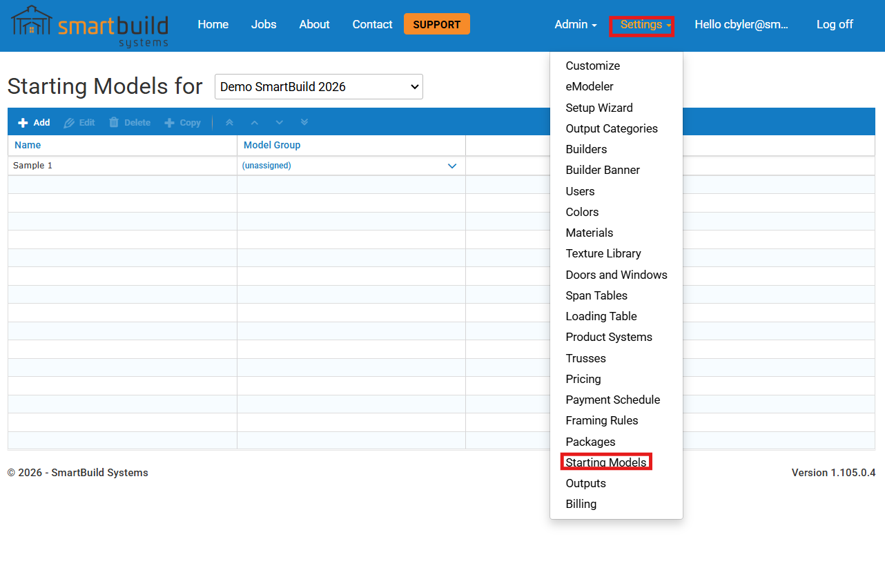Click the orange SUPPORT button
This screenshot has height=588, width=885.
[437, 24]
